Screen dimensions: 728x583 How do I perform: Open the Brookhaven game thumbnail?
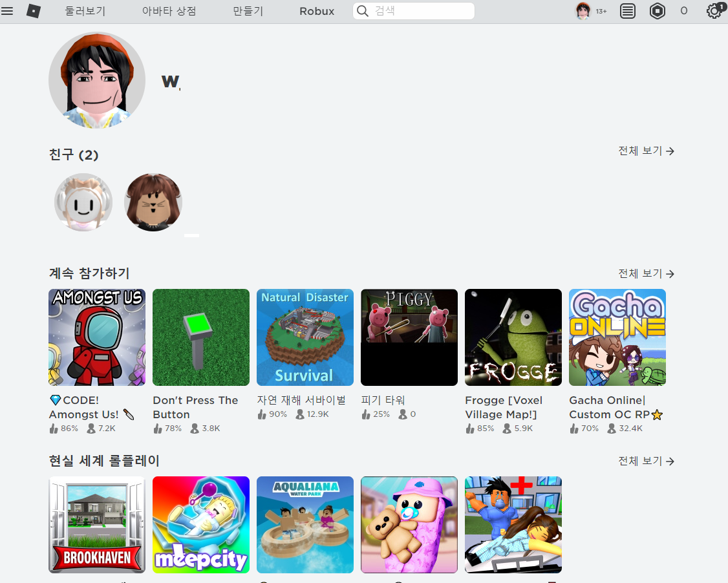coord(97,525)
